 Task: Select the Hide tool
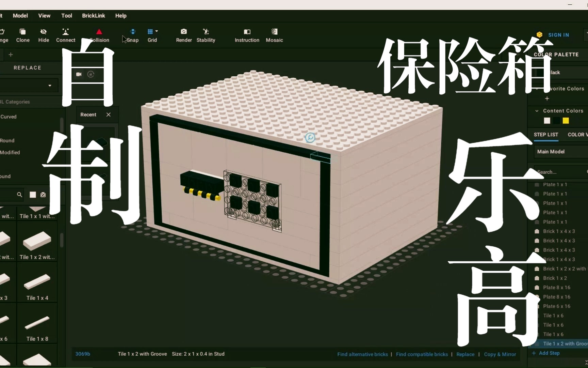click(x=44, y=35)
